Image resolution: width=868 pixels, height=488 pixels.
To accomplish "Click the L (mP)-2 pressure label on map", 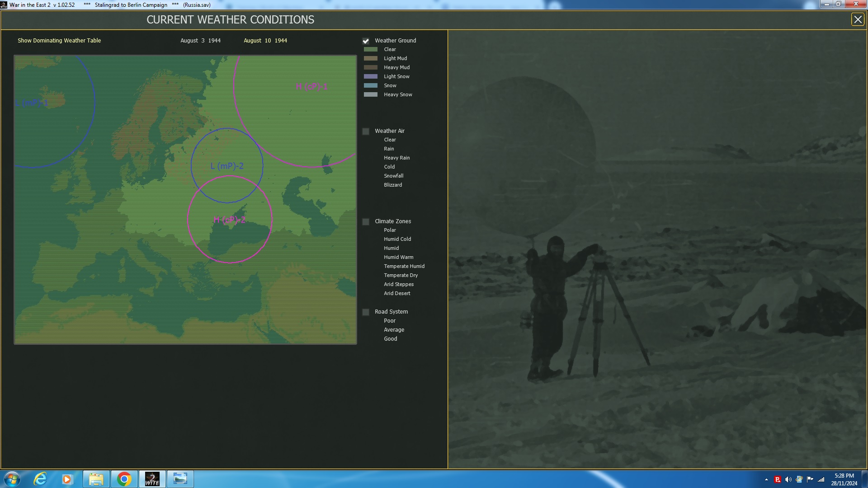I will coord(227,166).
